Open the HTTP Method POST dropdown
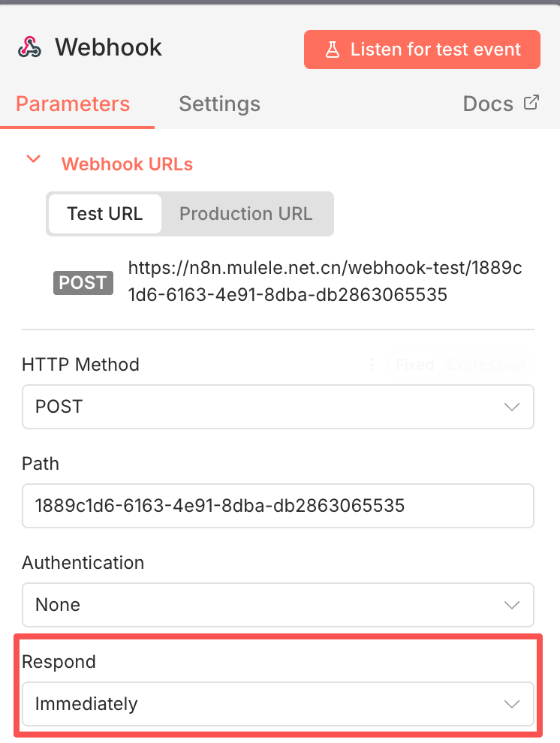Viewport: 560px width, 743px height. click(x=278, y=407)
